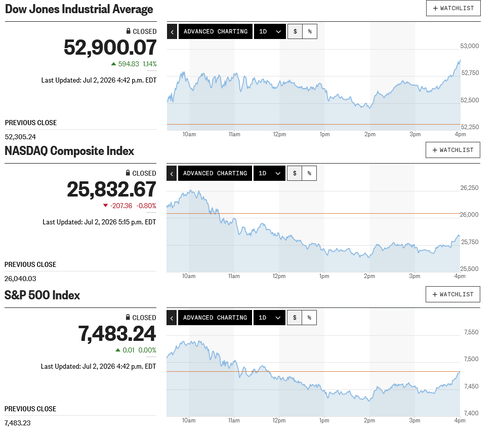The image size is (500, 429).
Task: Toggle S&P 500 chart to percent view
Action: click(309, 318)
